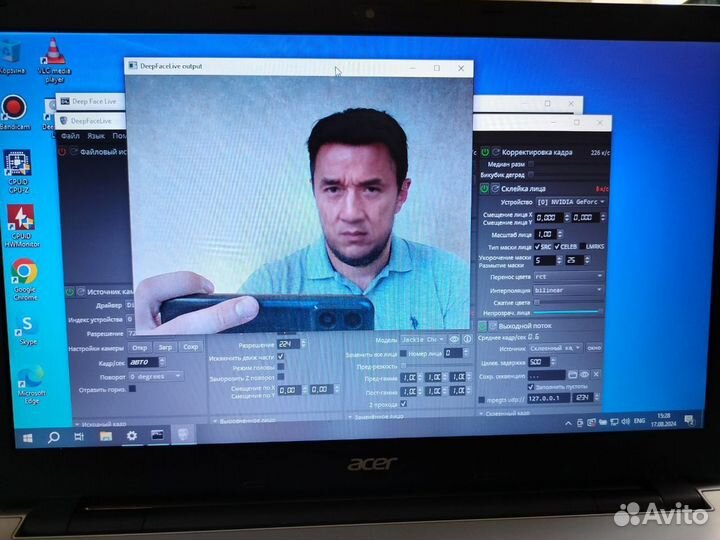Enable Заморозить Z поворот checkbox
This screenshot has width=720, height=540.
tap(281, 377)
